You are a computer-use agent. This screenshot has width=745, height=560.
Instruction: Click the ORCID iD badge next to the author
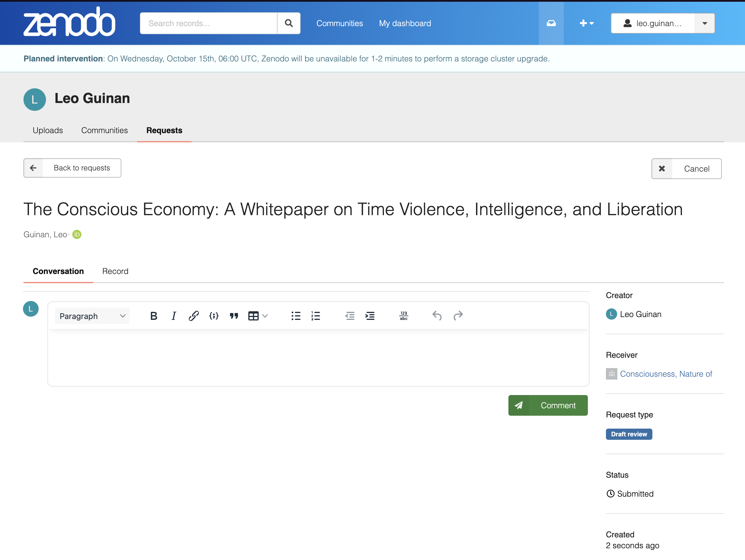click(77, 234)
